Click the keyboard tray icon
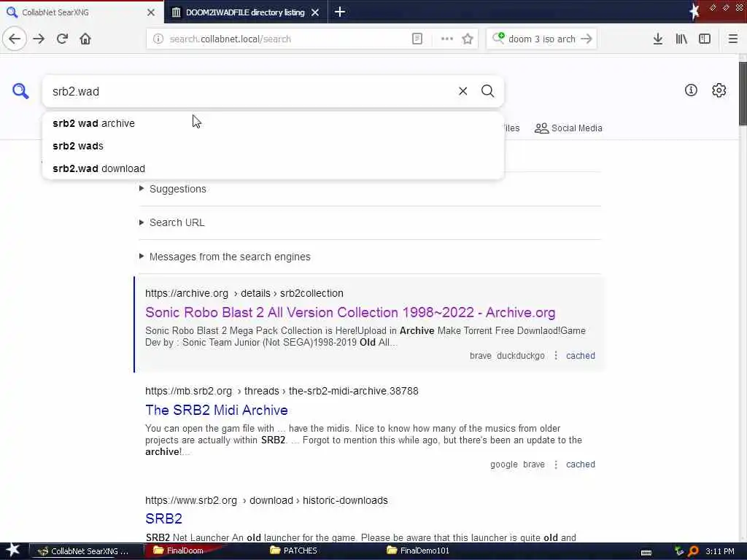 (x=646, y=553)
